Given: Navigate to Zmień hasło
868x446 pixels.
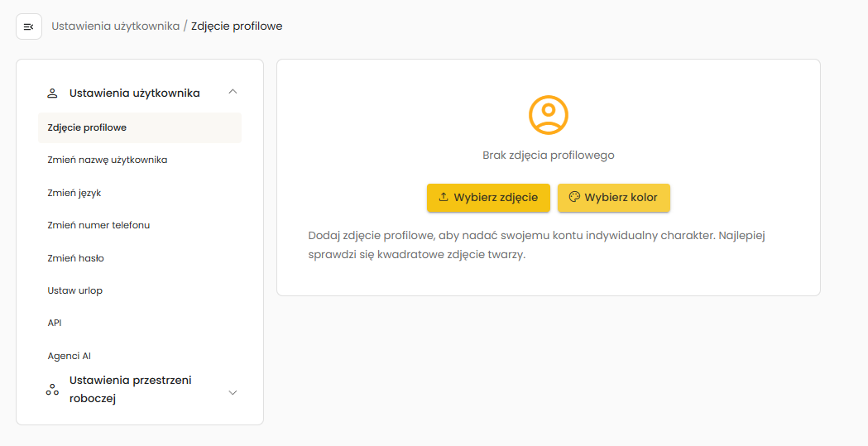Looking at the screenshot, I should coord(76,258).
